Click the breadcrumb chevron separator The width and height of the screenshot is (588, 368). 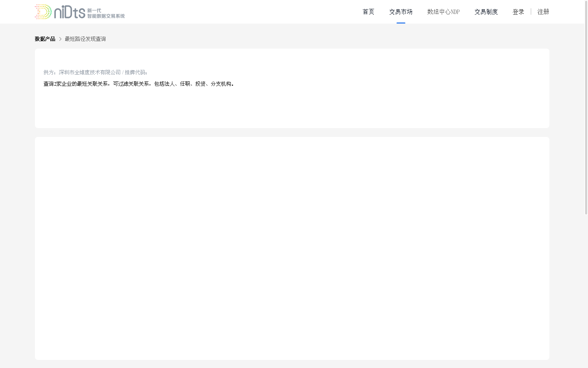tap(60, 39)
